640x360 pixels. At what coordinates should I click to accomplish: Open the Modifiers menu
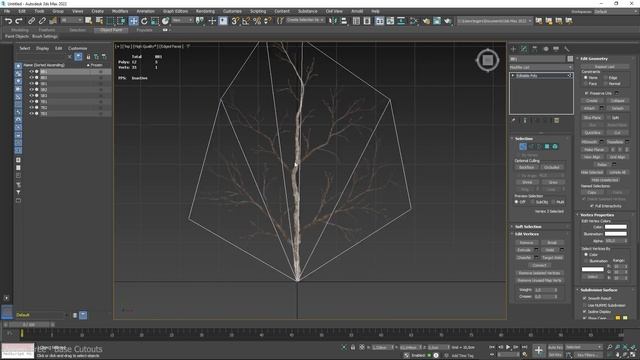tap(120, 11)
